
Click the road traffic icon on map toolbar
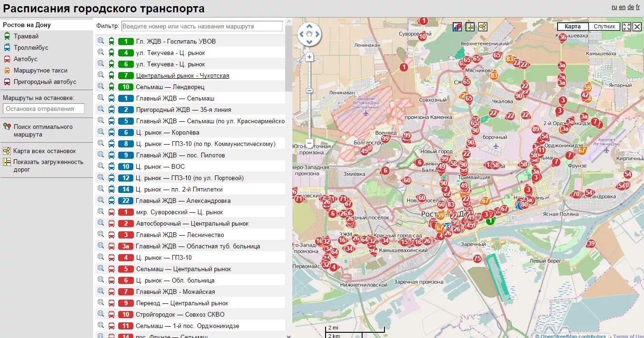click(470, 27)
